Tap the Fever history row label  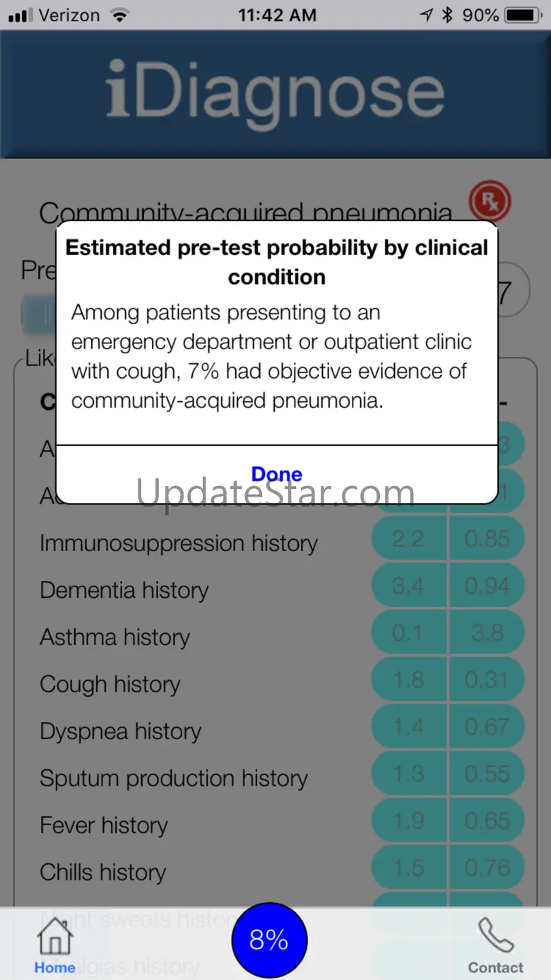104,825
